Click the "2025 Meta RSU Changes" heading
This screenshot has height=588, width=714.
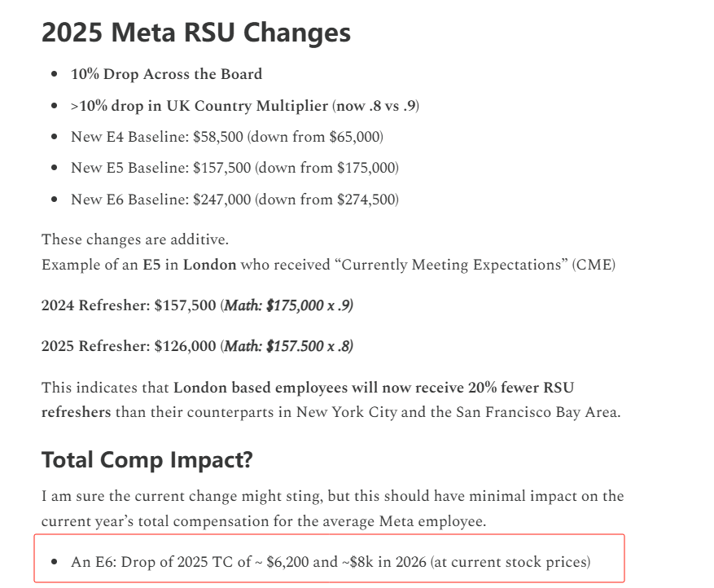click(x=196, y=33)
